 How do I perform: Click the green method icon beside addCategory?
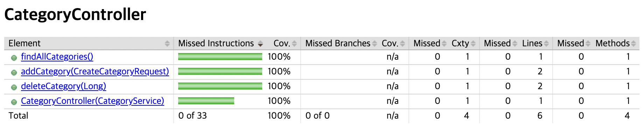point(14,73)
